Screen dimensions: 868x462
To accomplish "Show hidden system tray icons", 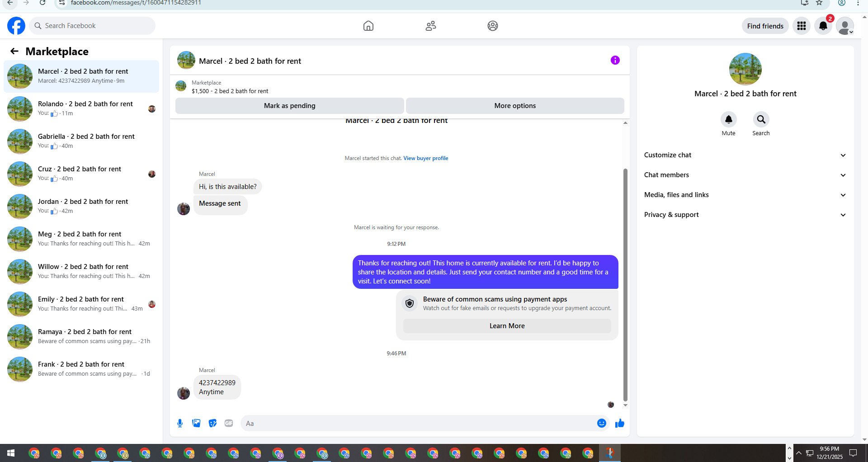I will 799,453.
